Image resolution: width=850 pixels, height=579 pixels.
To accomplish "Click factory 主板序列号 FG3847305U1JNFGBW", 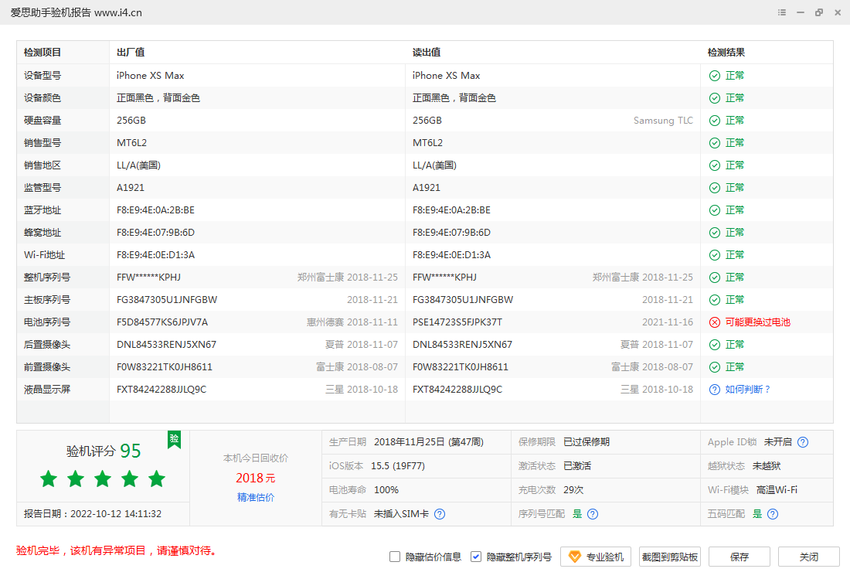I will pos(167,300).
